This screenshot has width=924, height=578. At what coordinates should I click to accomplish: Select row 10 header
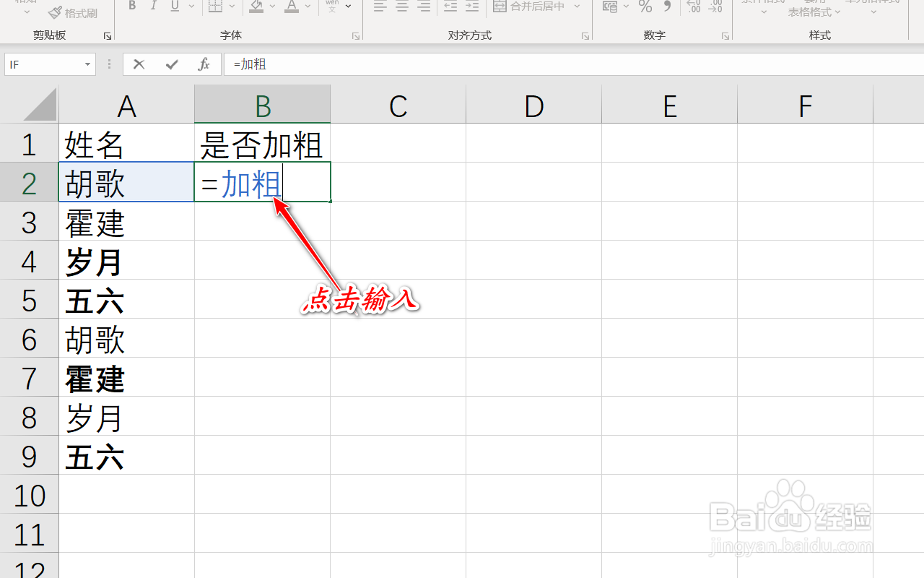pos(29,494)
